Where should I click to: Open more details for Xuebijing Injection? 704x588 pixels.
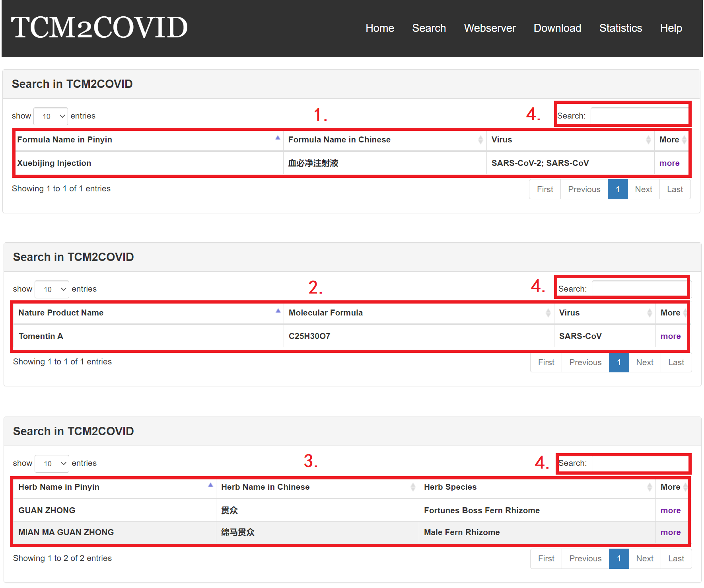pos(669,163)
